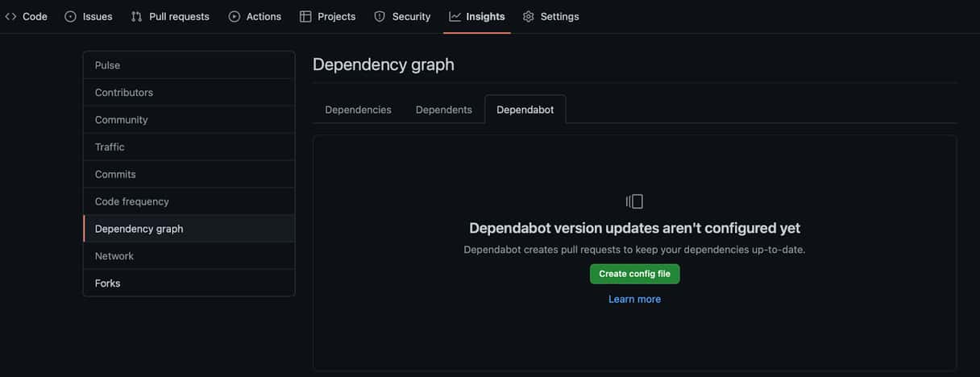Click the Actions play icon

(235, 16)
